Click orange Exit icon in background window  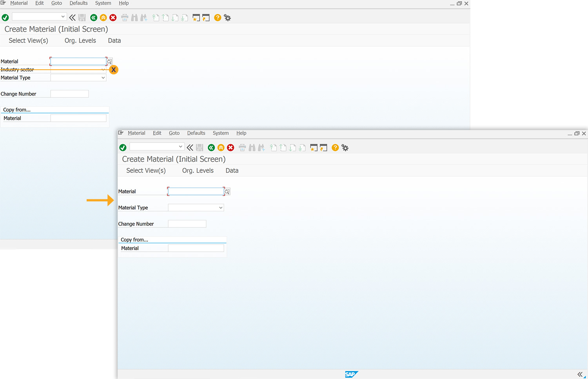click(103, 18)
